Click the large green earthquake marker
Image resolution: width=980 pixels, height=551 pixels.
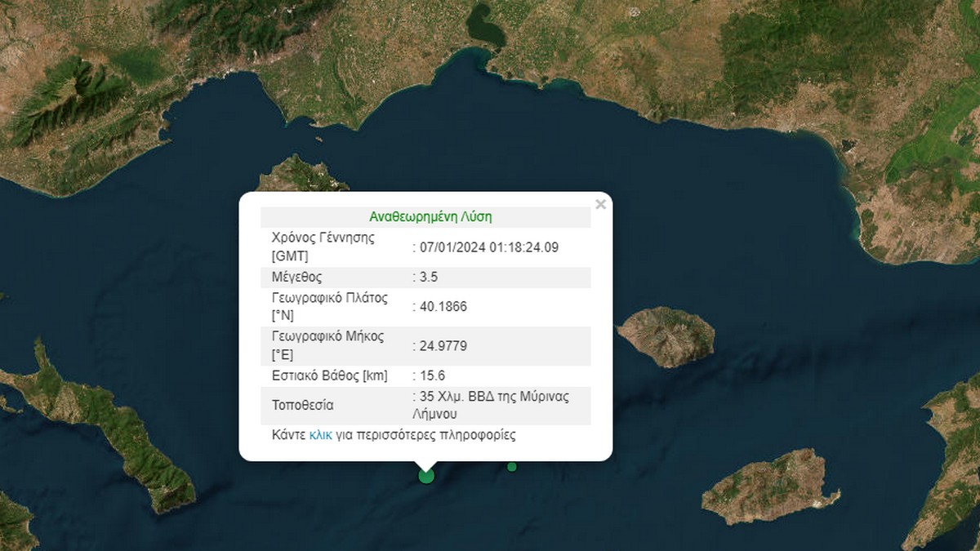(426, 475)
